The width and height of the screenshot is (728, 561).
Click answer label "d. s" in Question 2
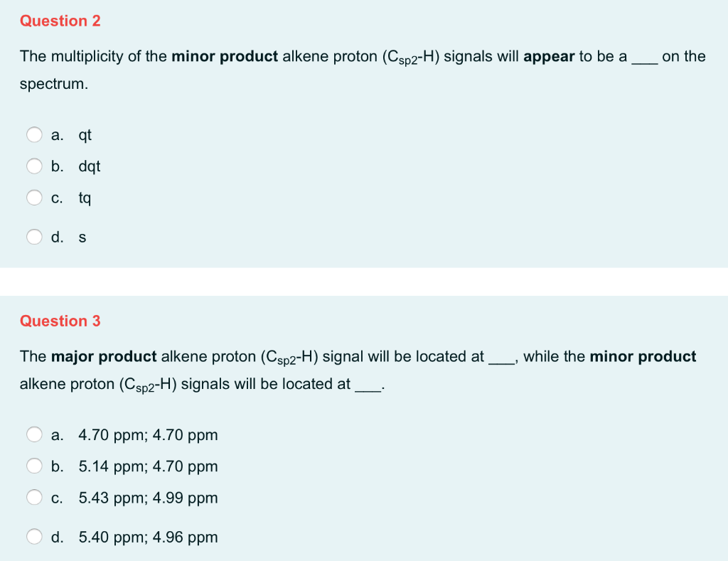(69, 237)
